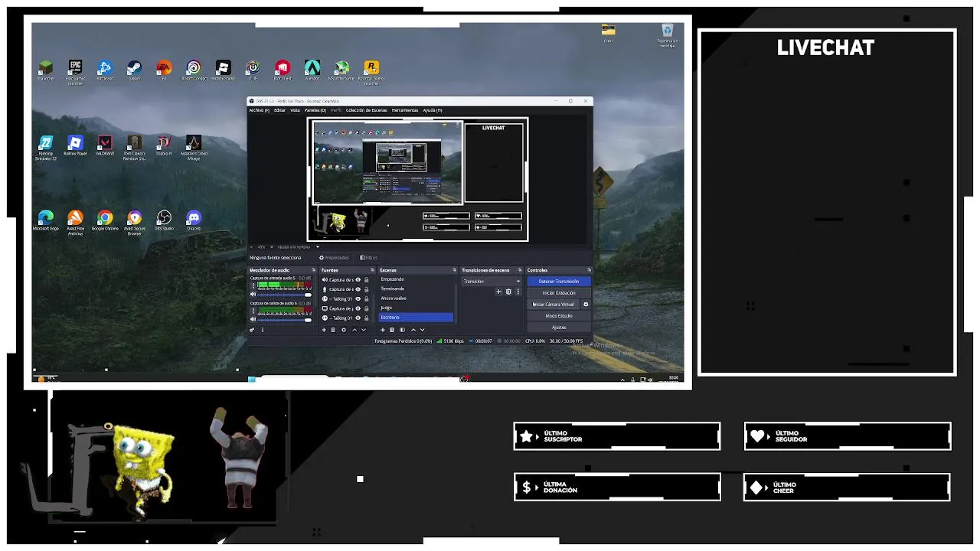Open Editar menu in OBS
Screen dimensions: 980x551
pos(279,110)
